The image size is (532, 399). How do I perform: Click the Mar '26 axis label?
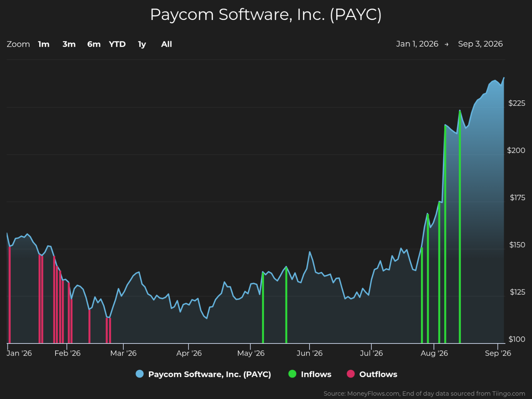point(123,353)
